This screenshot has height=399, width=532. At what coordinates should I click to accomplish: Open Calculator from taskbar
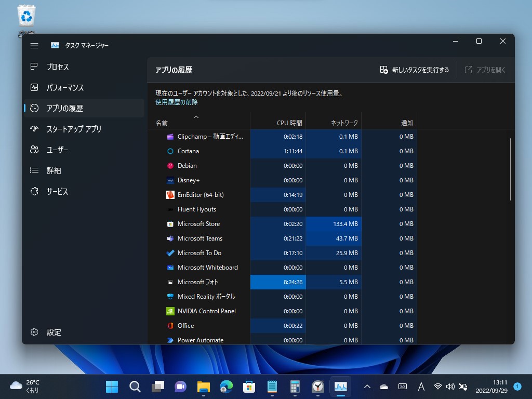pyautogui.click(x=295, y=387)
